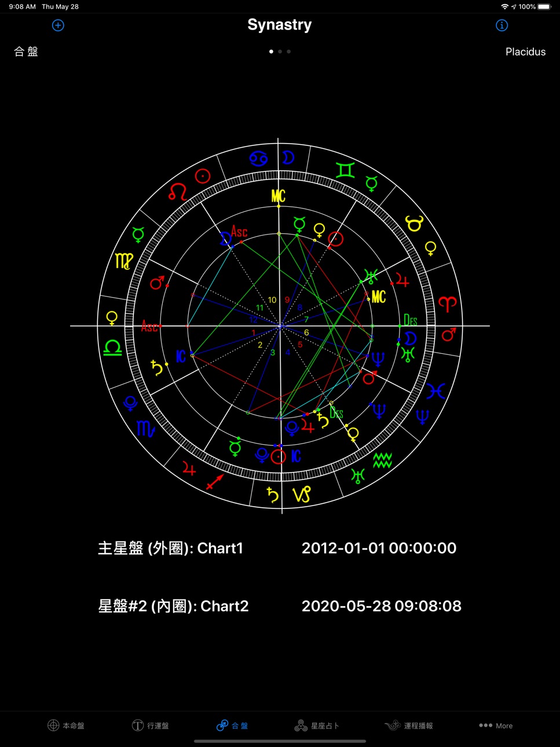Open the info icon in the header

coord(502,25)
